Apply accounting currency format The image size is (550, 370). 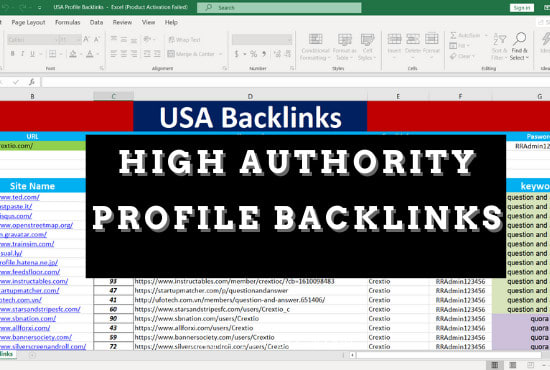coord(237,54)
